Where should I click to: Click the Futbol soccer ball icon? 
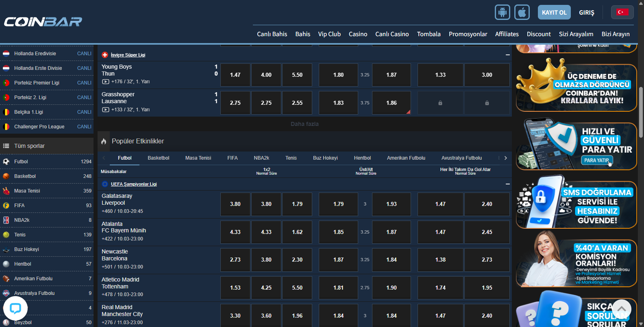coord(6,162)
